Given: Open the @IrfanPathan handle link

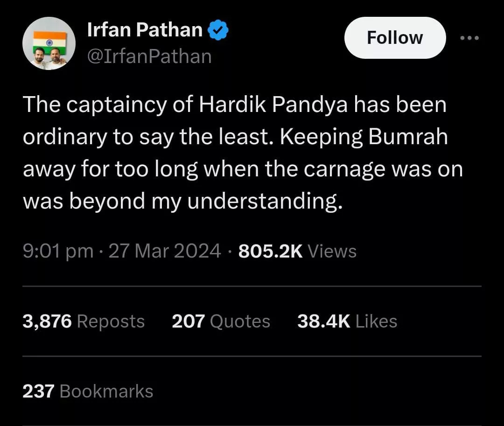Looking at the screenshot, I should pyautogui.click(x=149, y=56).
